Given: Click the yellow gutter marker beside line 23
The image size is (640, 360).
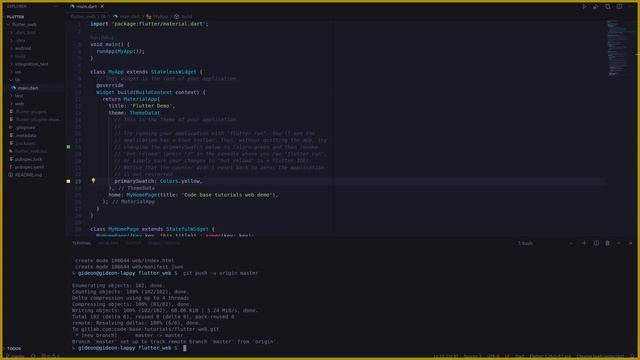Looking at the screenshot, I should [69, 181].
